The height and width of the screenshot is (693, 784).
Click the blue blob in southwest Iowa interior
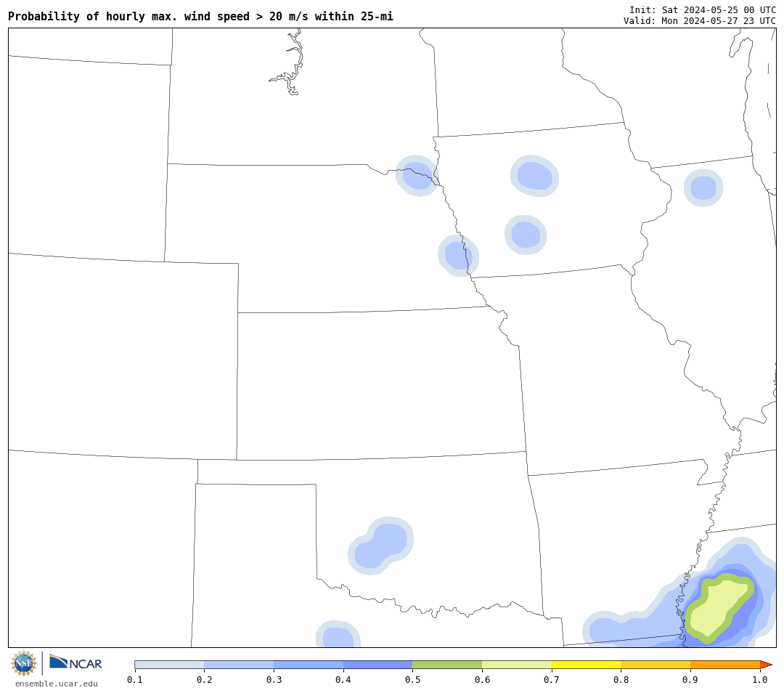(526, 235)
